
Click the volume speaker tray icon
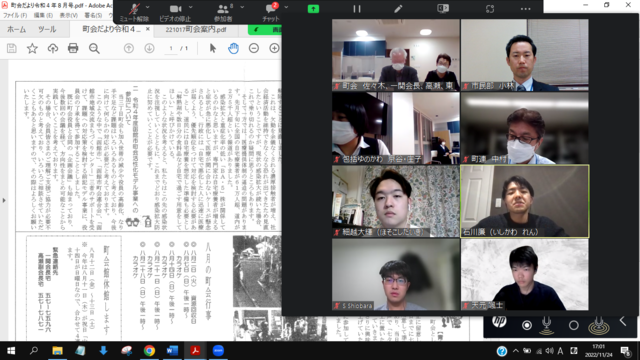(x=549, y=351)
